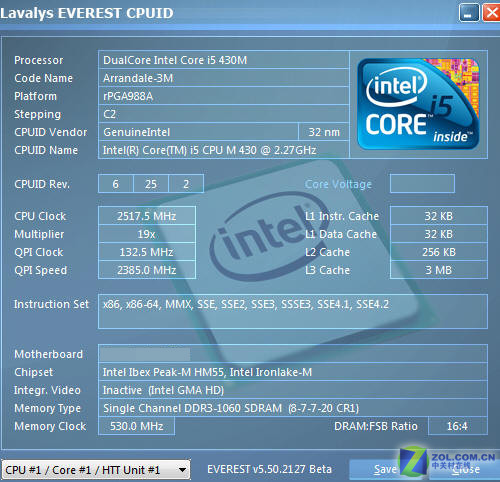Click the QPI Clock label
Screen dimensions: 500x482
click(x=39, y=252)
